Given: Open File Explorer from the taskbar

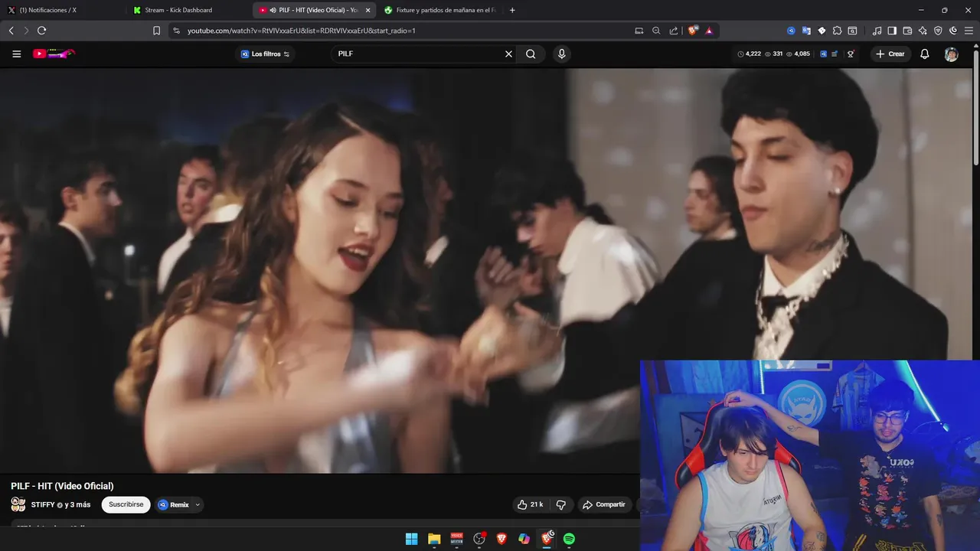Looking at the screenshot, I should [434, 539].
